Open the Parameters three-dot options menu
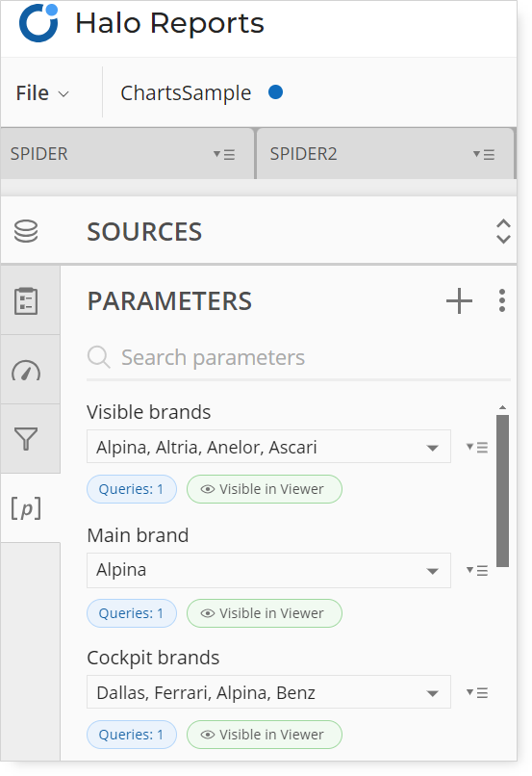This screenshot has height=776, width=532. 502,301
